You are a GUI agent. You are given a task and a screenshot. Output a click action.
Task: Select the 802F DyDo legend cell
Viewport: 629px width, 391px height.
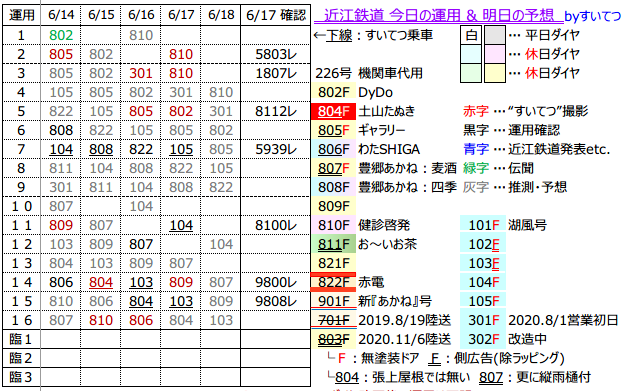click(333, 92)
